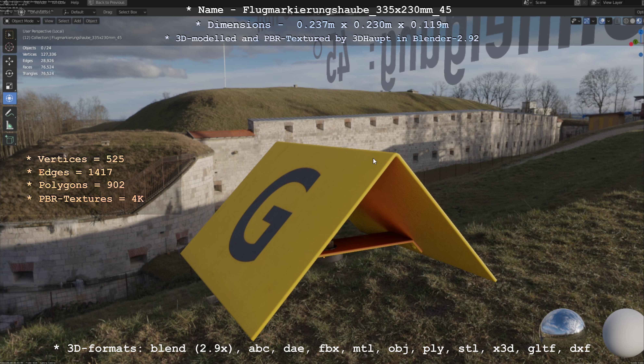Open the viewport Add menu
The height and width of the screenshot is (364, 644).
[77, 21]
